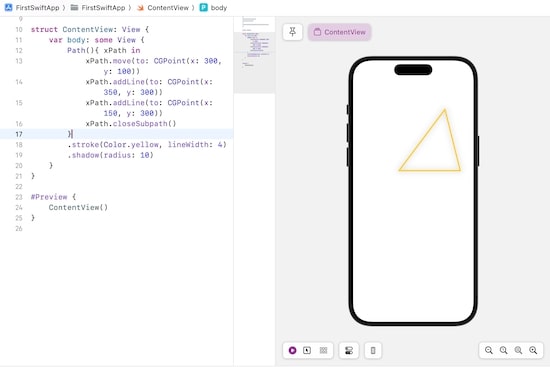The height and width of the screenshot is (367, 550).
Task: Pin the canvas preview
Action: pyautogui.click(x=292, y=32)
